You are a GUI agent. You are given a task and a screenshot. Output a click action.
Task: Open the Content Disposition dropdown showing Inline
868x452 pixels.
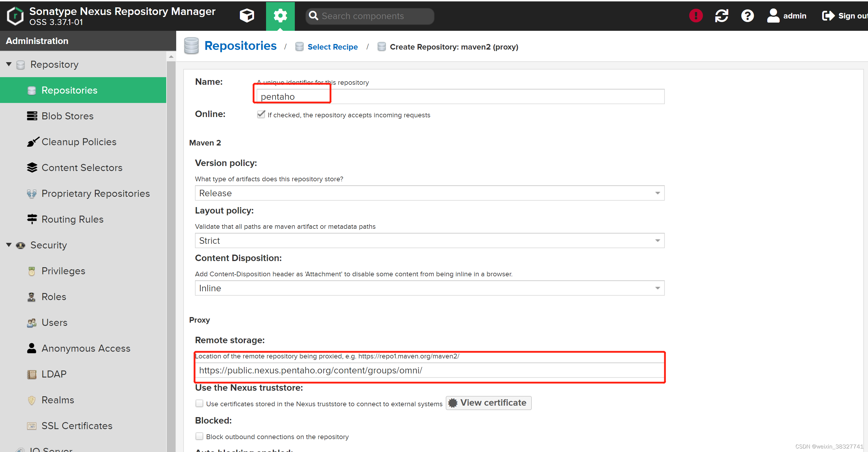coord(430,288)
